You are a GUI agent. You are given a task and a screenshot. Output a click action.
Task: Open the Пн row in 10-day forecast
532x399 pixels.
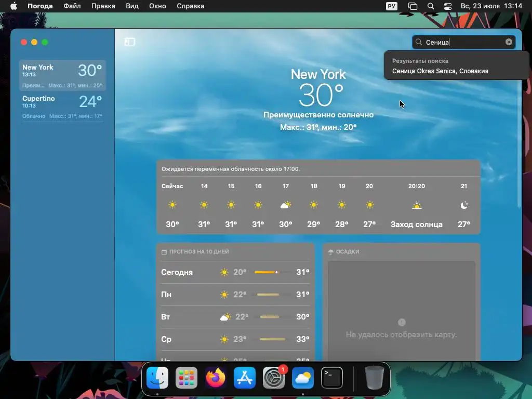coord(235,295)
